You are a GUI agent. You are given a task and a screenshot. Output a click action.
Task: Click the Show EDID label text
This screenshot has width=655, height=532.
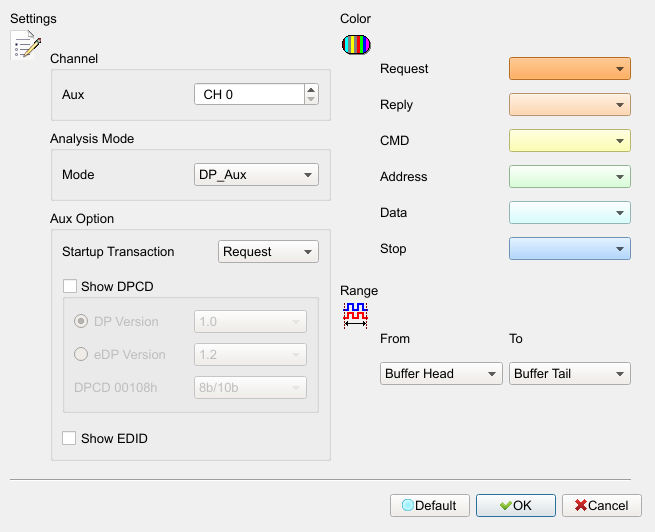pos(114,438)
